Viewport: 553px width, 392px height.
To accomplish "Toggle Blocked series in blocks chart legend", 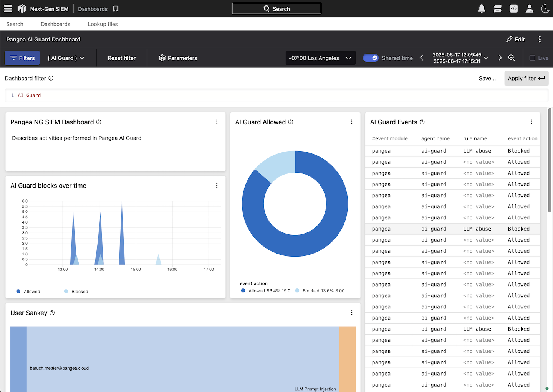I will point(76,292).
